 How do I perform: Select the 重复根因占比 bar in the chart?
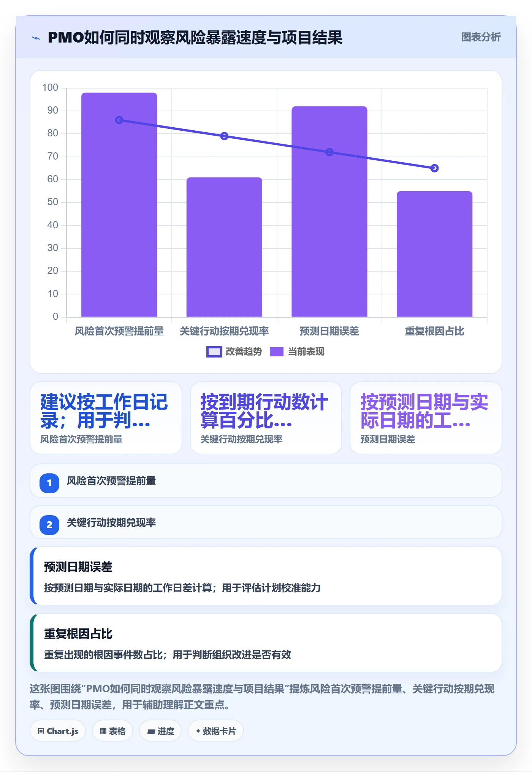[435, 254]
